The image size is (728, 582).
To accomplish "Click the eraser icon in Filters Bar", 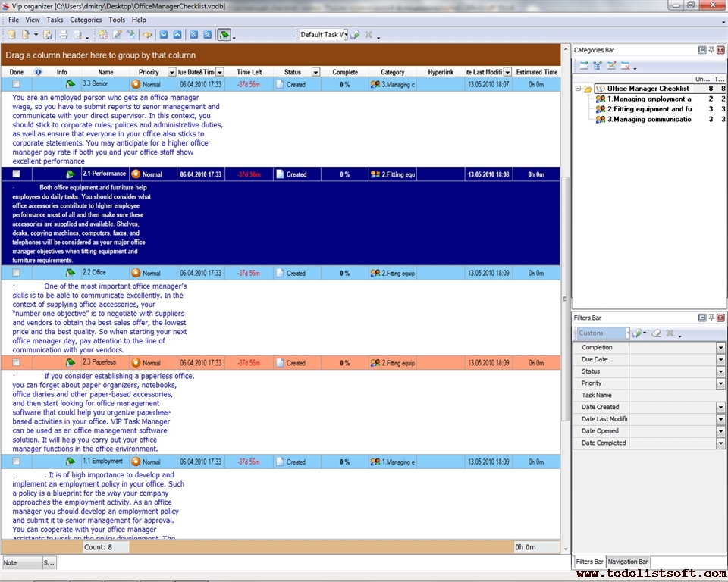I will [x=657, y=333].
